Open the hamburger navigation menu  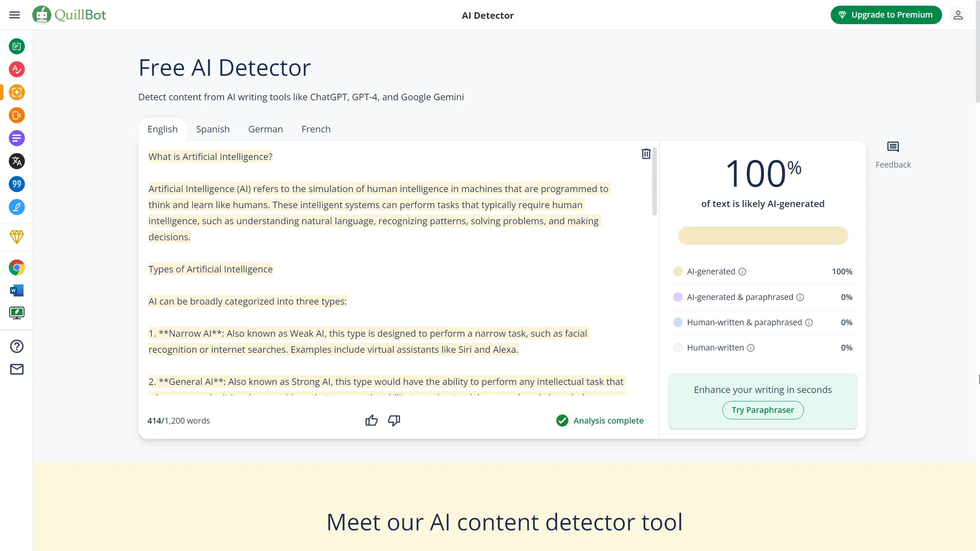click(15, 15)
